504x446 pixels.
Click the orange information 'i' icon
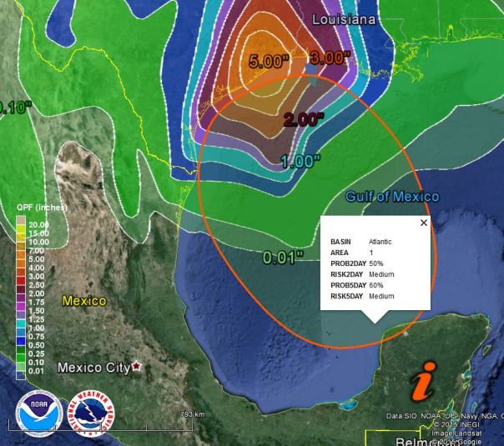click(x=424, y=381)
